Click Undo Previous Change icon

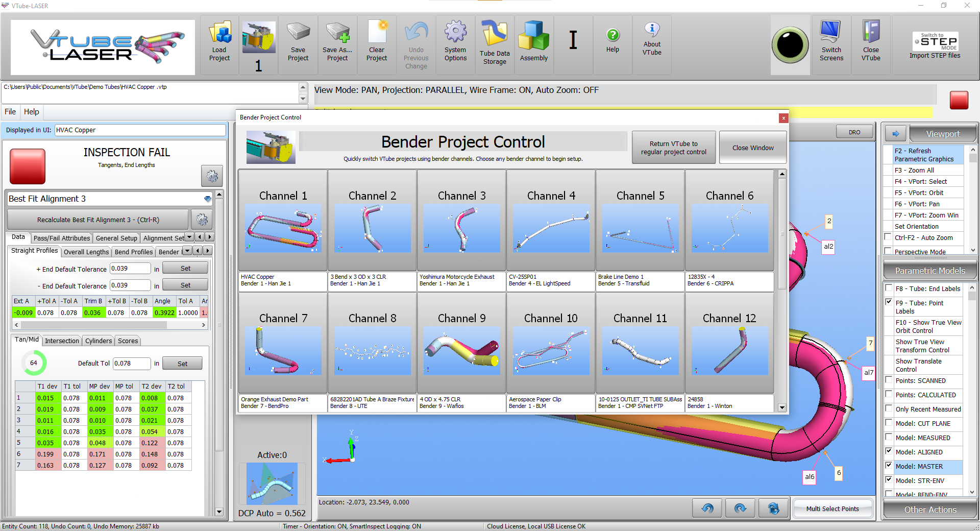(x=416, y=45)
